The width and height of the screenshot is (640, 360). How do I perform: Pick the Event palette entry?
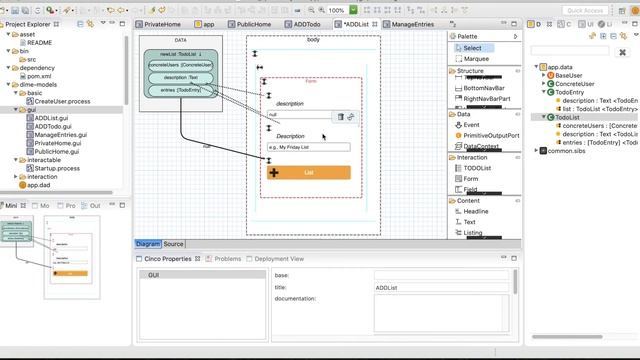[467, 125]
